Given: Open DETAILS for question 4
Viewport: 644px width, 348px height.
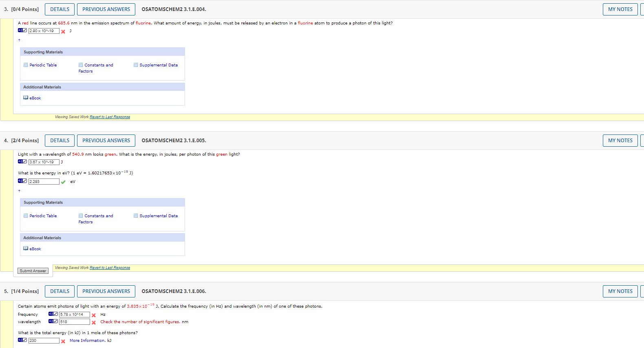Looking at the screenshot, I should point(60,141).
